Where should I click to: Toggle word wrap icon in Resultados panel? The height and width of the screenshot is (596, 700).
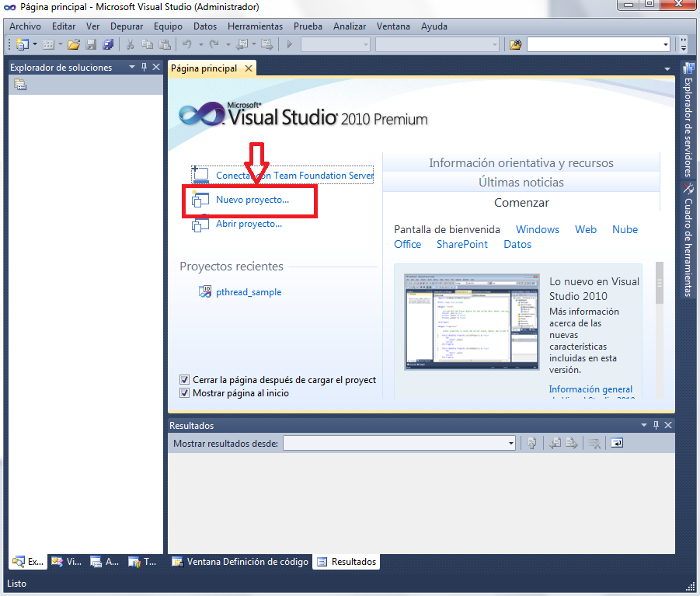click(x=616, y=443)
